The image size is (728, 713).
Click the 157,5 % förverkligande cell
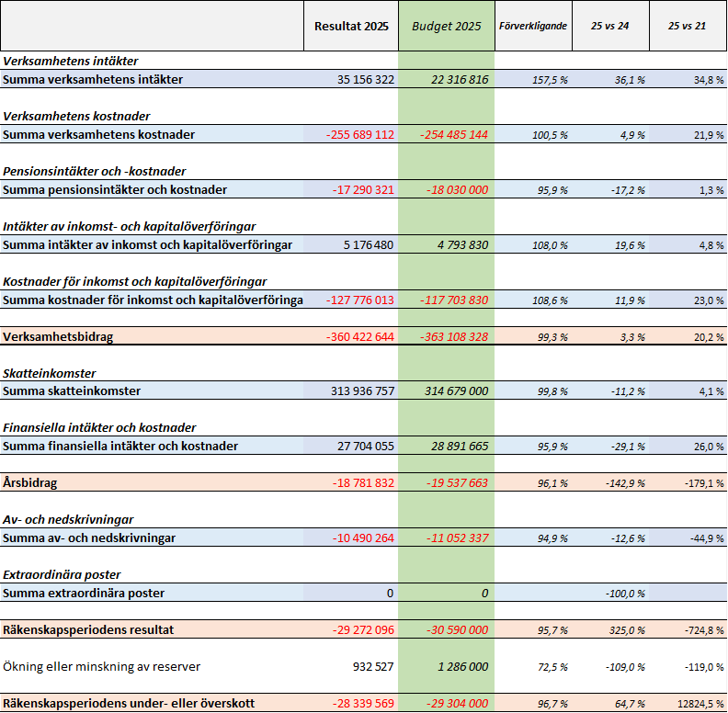point(550,80)
